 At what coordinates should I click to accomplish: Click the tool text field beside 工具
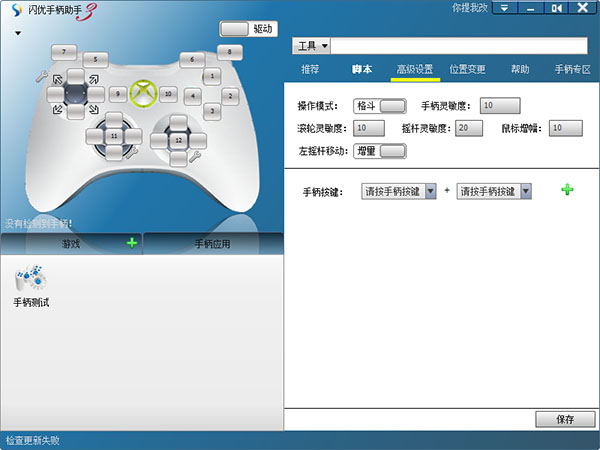pos(459,46)
